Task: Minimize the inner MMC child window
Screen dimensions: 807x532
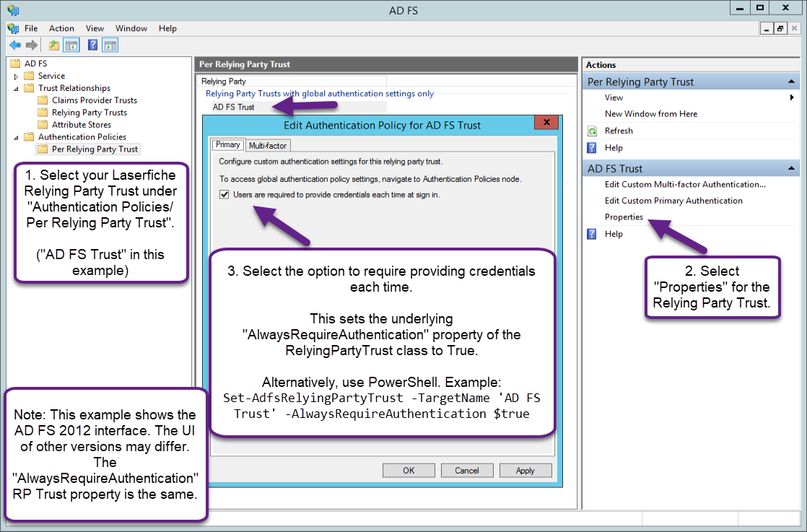Action: pyautogui.click(x=767, y=29)
